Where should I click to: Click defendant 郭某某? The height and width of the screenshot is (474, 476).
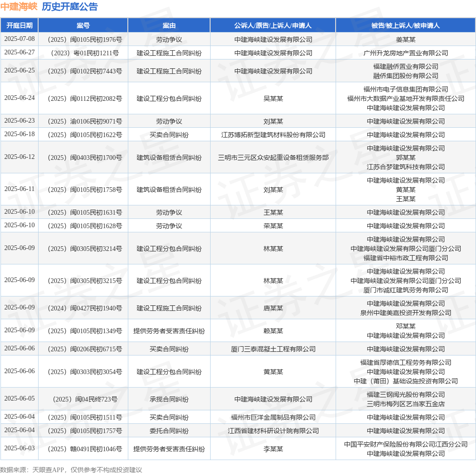[405, 158]
